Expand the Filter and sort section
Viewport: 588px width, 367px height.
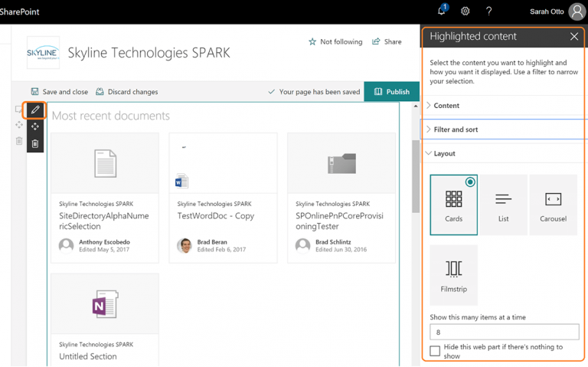pos(456,129)
